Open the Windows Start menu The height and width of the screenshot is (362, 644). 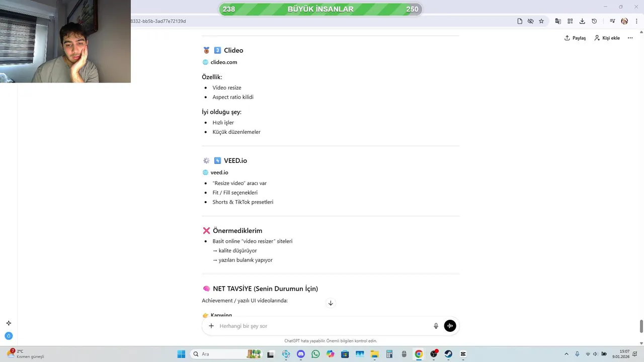click(181, 354)
